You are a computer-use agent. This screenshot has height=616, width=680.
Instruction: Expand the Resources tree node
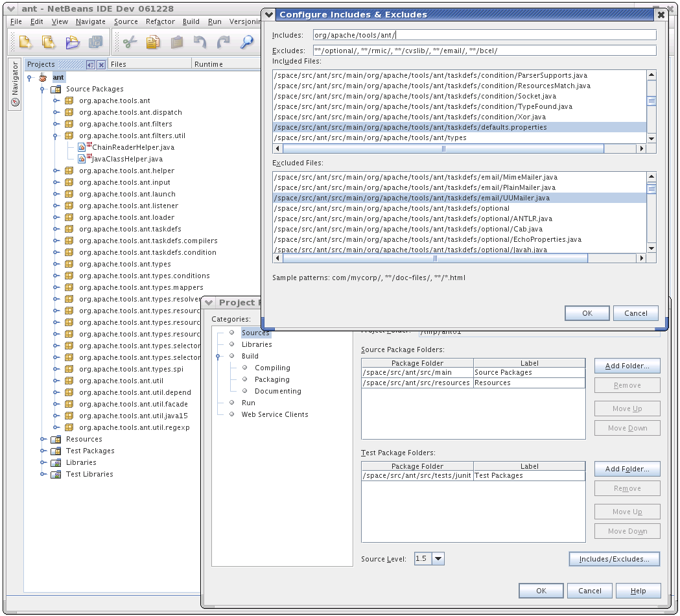43,439
